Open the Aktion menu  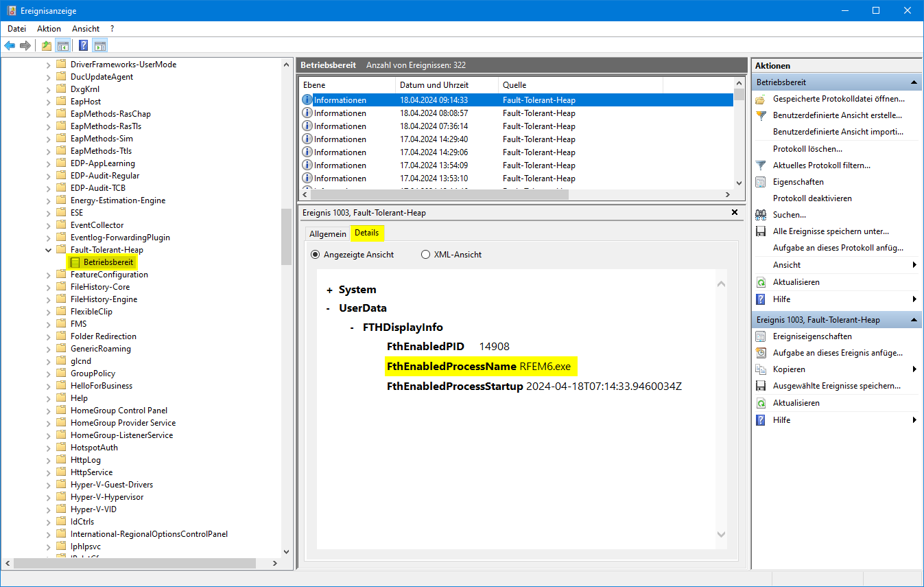(x=49, y=29)
